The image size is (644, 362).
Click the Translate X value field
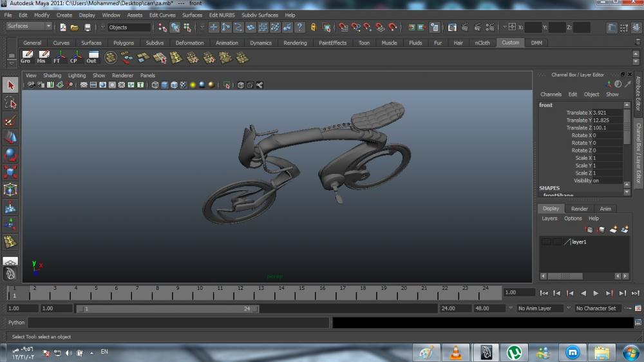[607, 113]
